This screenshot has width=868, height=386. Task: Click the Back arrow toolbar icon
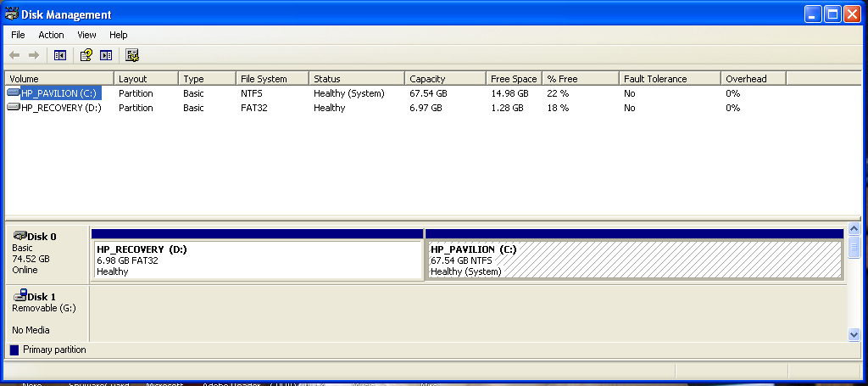point(15,55)
